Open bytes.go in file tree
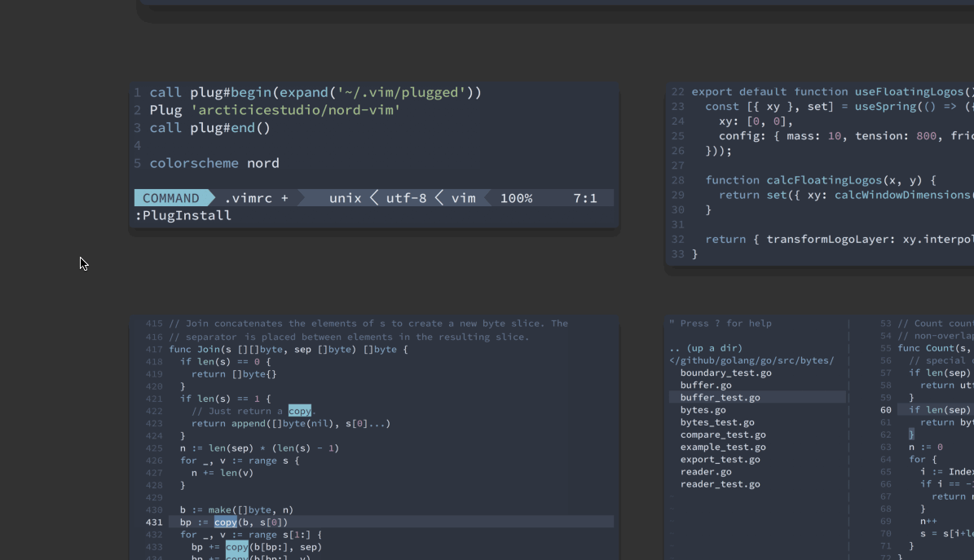 703,410
